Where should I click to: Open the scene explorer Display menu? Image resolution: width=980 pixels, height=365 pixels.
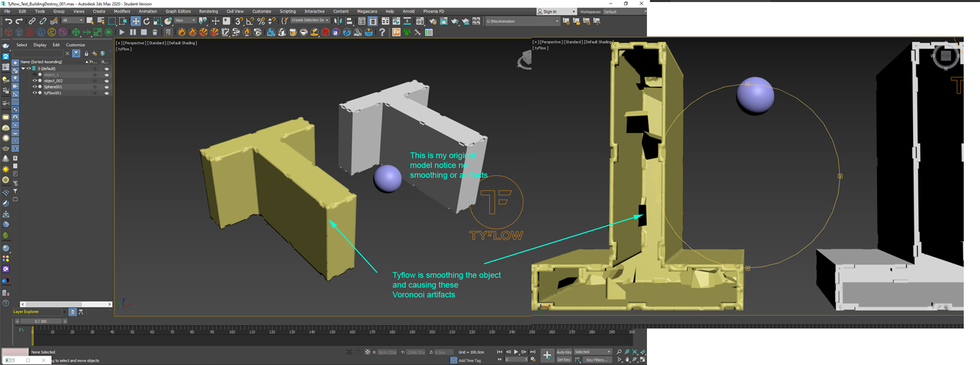(40, 45)
